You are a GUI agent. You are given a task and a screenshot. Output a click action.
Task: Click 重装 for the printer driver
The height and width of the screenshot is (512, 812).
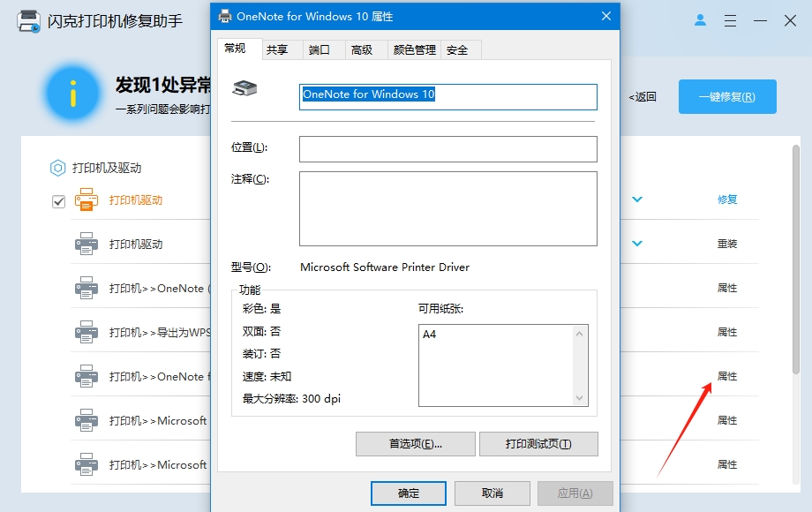click(x=727, y=244)
